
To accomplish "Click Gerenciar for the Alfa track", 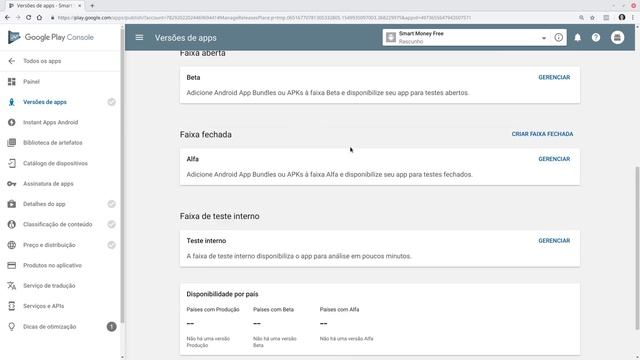I will point(554,159).
